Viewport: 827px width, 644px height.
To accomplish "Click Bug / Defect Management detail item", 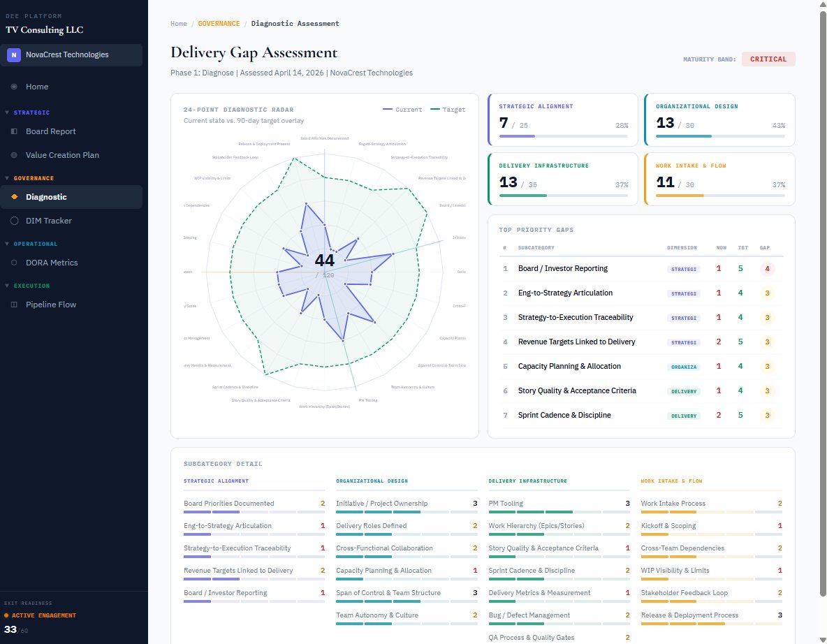I will tap(559, 620).
